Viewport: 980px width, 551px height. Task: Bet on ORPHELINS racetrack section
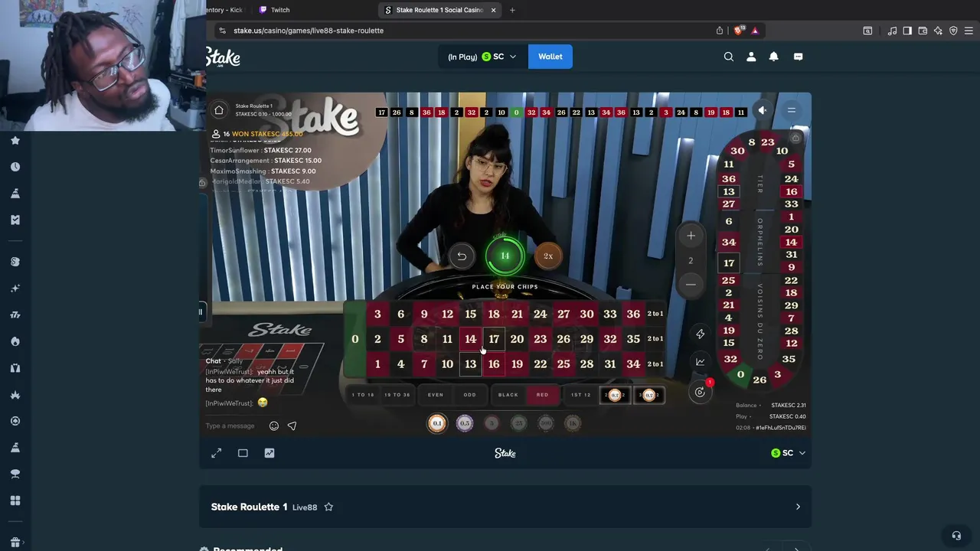pos(760,243)
